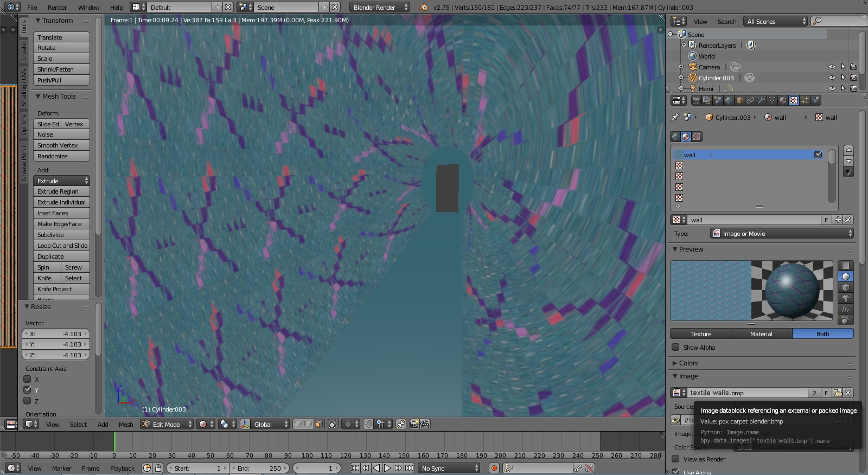Open the Object Data triangle tab
This screenshot has height=475, width=868.
click(772, 100)
